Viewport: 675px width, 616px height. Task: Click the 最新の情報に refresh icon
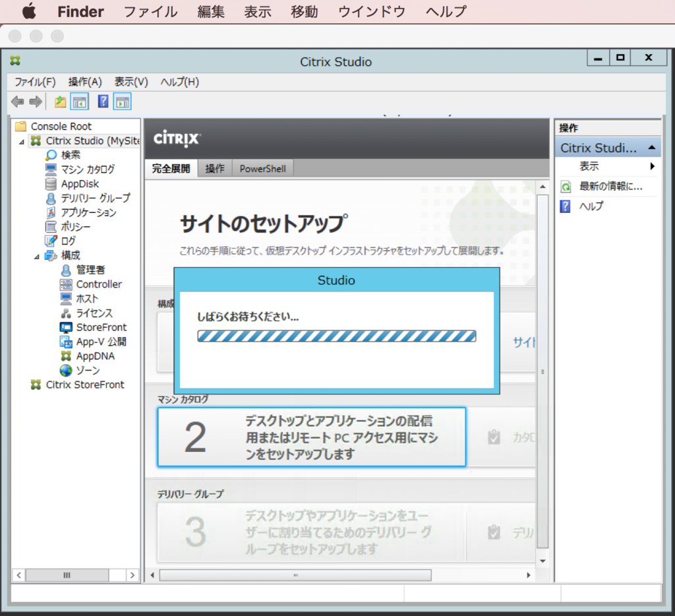tap(566, 187)
